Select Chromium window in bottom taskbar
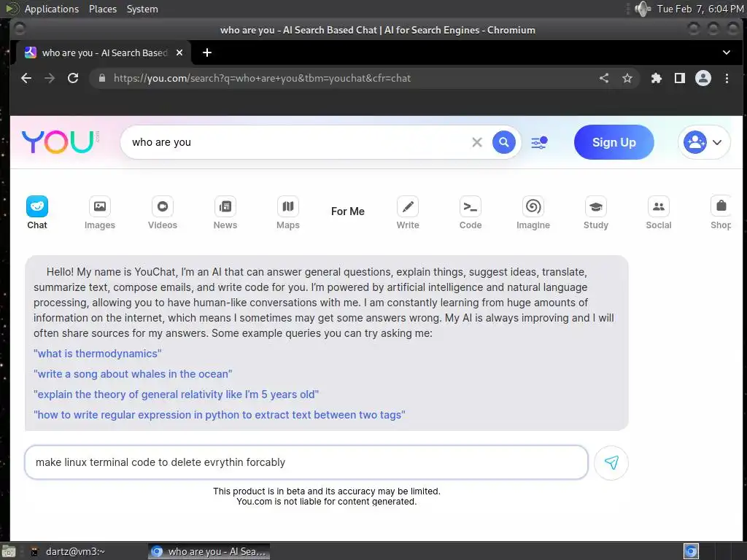Screen dimensions: 747x560 pos(209,551)
